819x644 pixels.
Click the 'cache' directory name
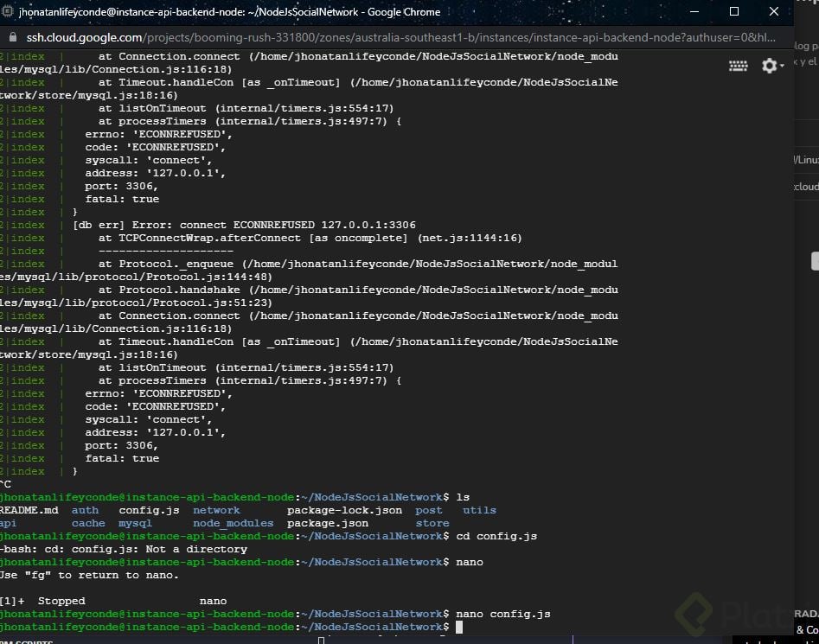[88, 524]
